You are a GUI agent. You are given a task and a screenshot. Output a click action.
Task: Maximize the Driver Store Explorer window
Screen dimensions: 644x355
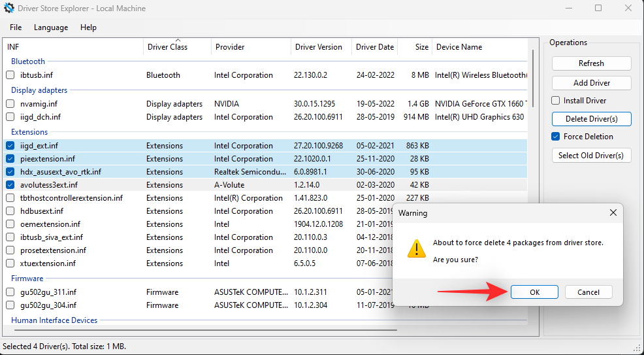(x=598, y=8)
